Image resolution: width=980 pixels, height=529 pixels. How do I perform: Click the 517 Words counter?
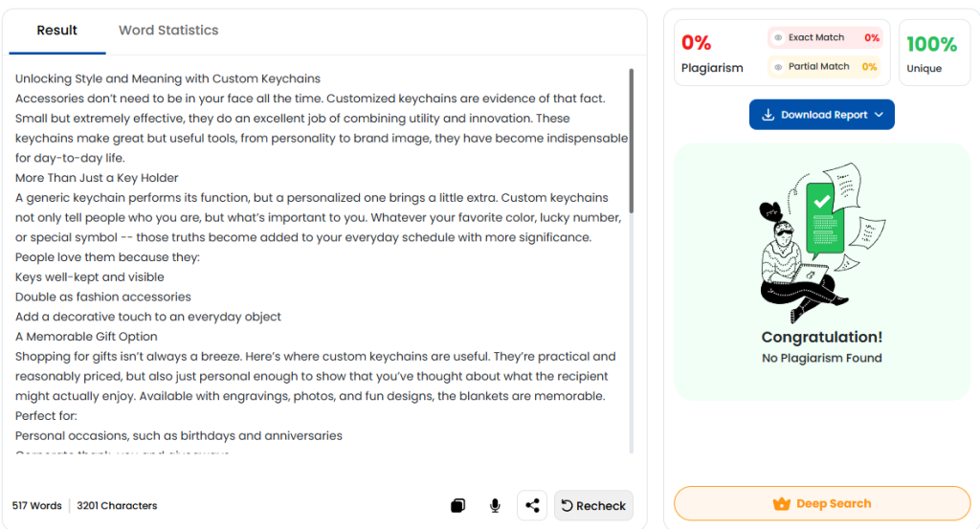tap(37, 506)
